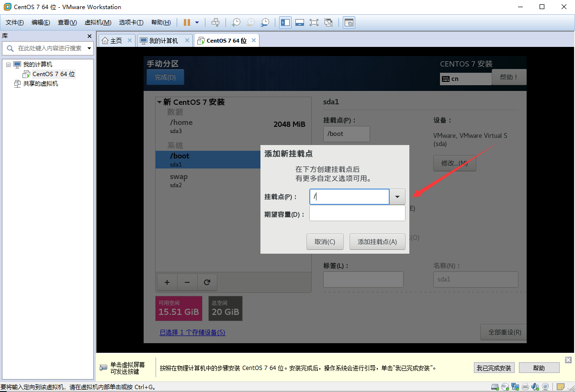Toggle the library sidebar view icon
This screenshot has height=392, width=575.
coord(285,22)
